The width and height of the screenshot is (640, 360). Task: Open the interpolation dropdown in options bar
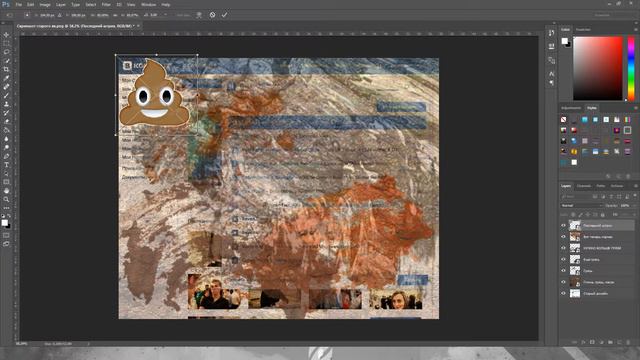[x=183, y=15]
